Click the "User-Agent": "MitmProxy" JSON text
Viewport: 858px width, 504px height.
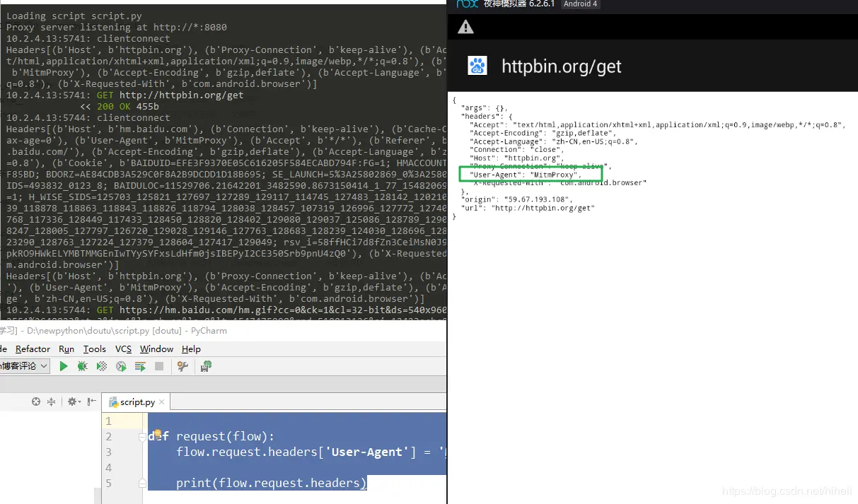[526, 175]
